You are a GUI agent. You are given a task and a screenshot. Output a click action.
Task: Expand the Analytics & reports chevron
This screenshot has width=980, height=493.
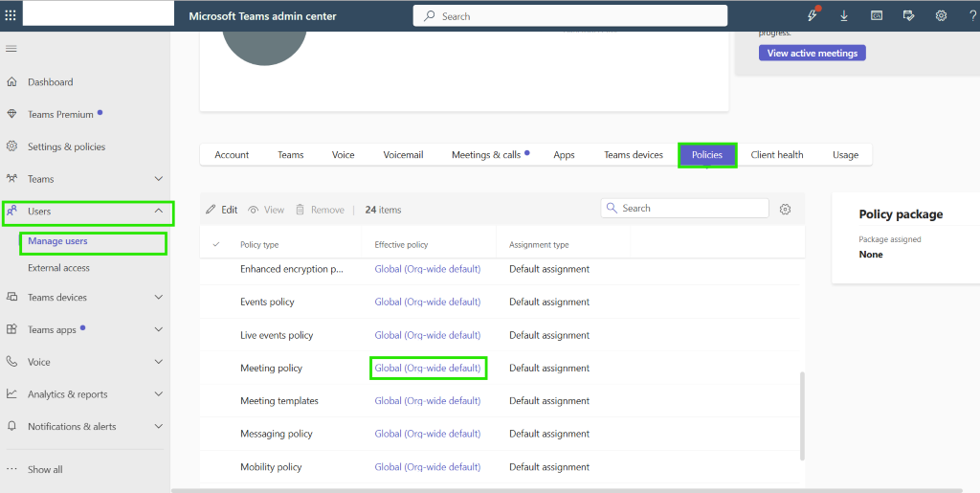click(x=159, y=393)
